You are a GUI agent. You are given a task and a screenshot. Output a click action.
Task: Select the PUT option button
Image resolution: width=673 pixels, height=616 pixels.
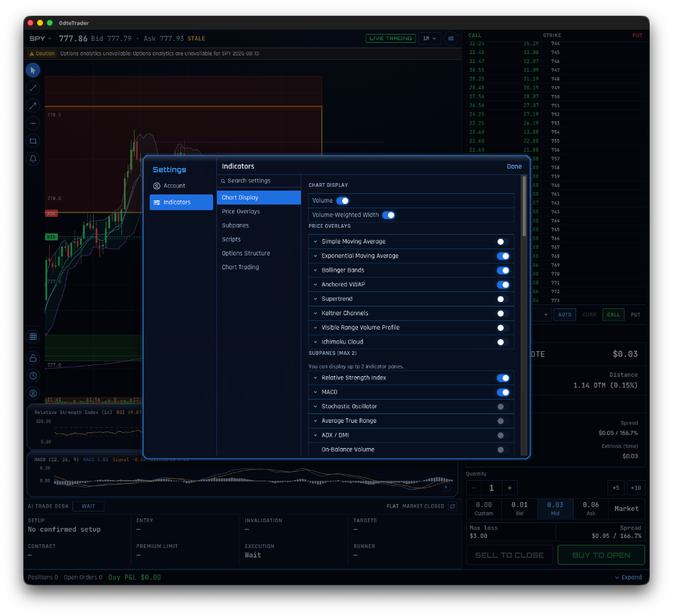pyautogui.click(x=635, y=315)
